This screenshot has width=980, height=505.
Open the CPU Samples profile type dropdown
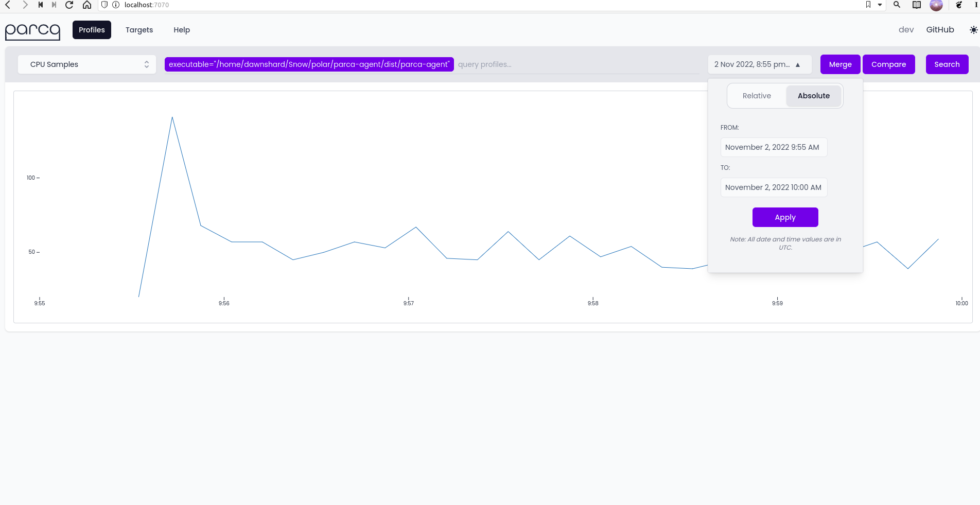coord(86,64)
